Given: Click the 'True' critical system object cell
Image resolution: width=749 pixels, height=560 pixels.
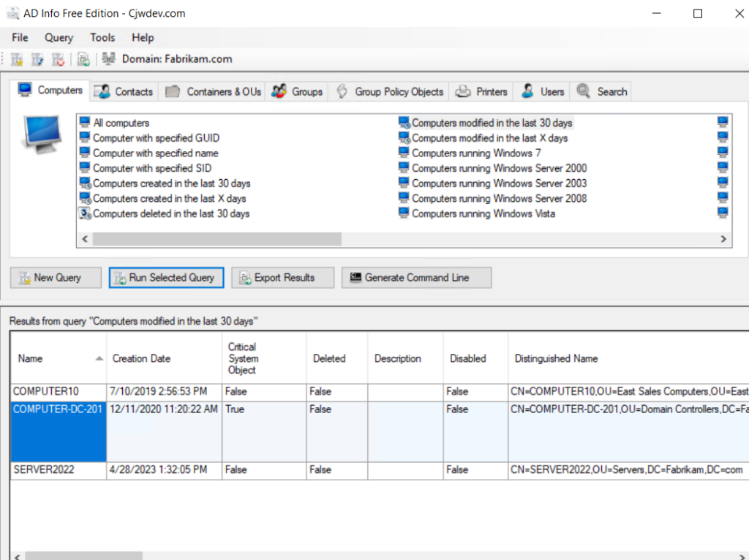Looking at the screenshot, I should [264, 431].
